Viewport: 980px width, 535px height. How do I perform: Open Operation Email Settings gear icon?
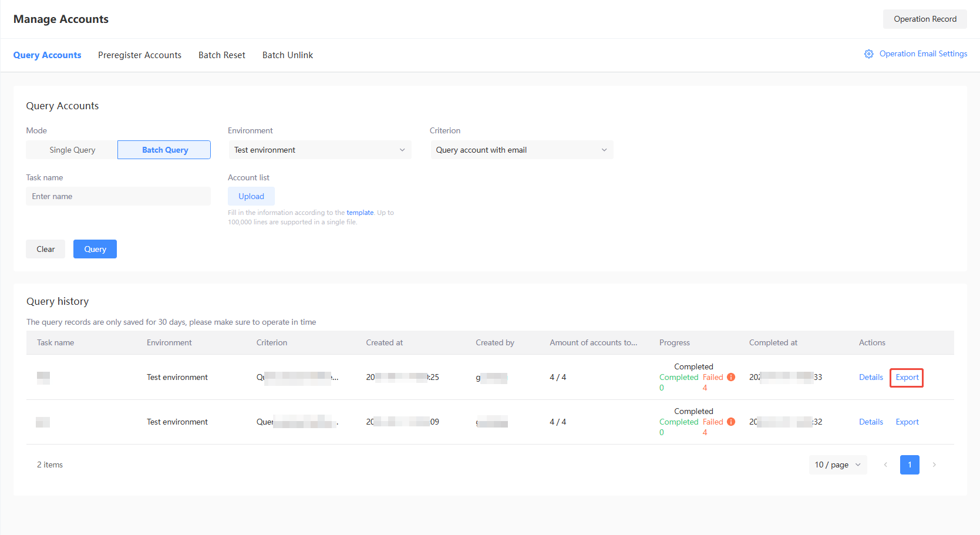point(869,53)
